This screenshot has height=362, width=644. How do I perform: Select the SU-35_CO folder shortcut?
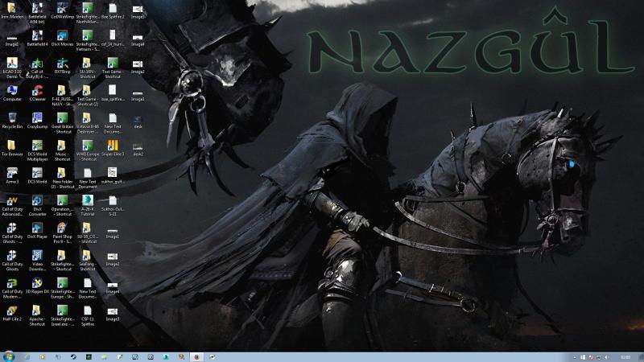(88, 232)
